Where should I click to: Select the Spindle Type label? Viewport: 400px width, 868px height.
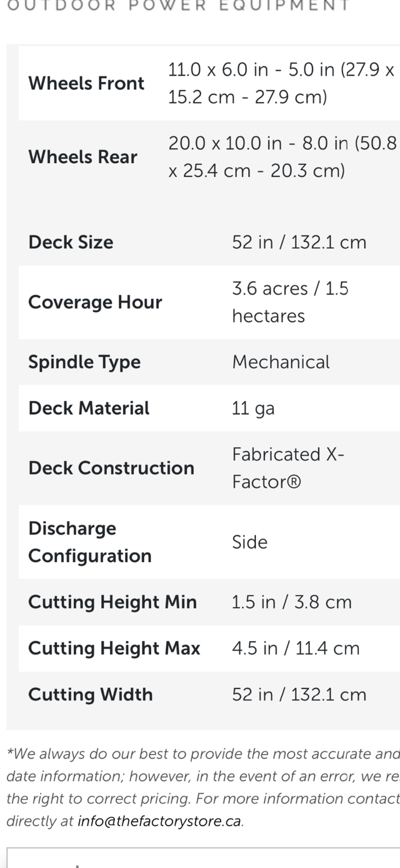pos(84,362)
